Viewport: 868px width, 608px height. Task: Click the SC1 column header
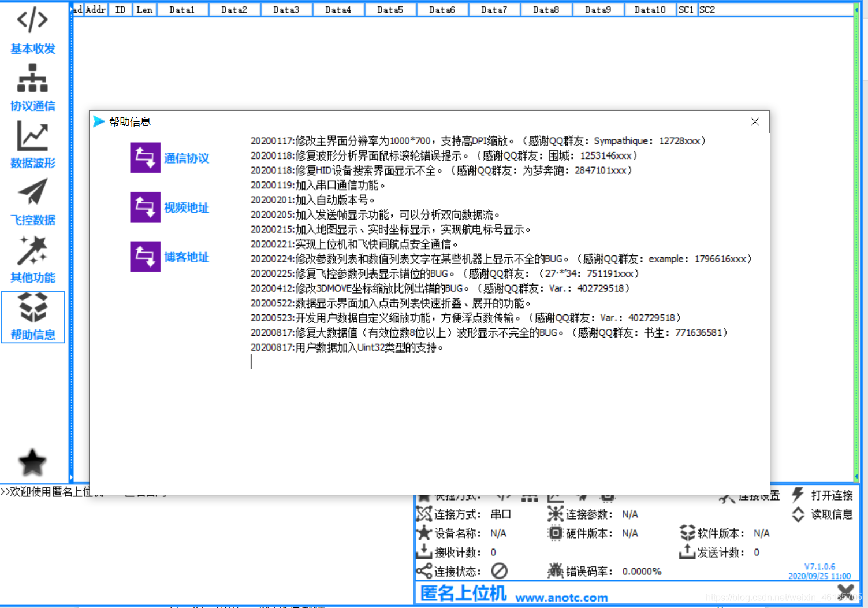tap(686, 10)
